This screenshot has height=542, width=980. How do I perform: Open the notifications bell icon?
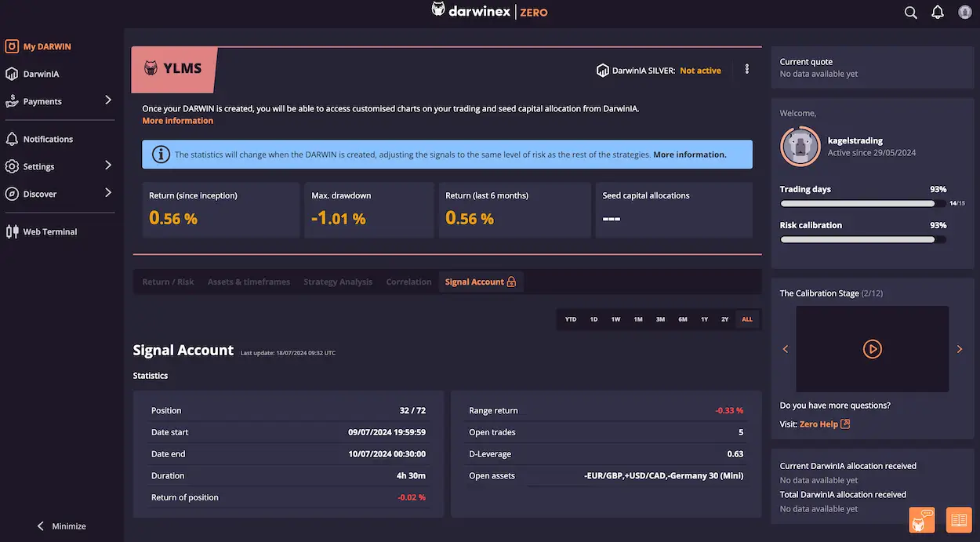[937, 13]
